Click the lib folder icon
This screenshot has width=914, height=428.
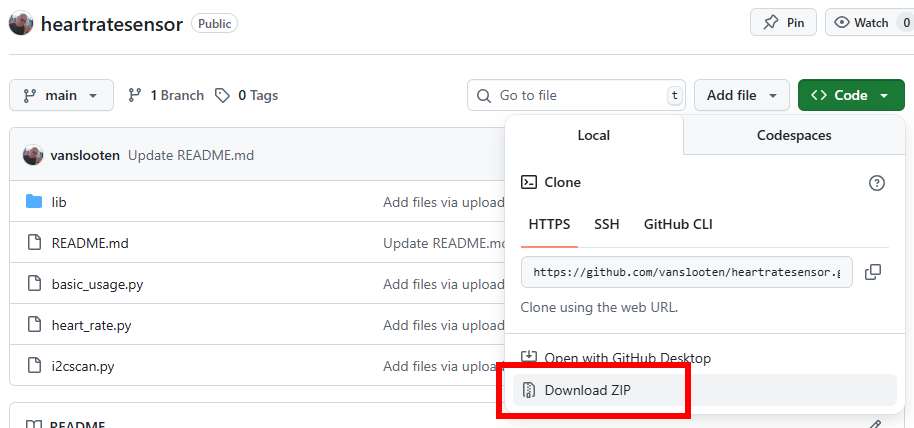pos(34,202)
